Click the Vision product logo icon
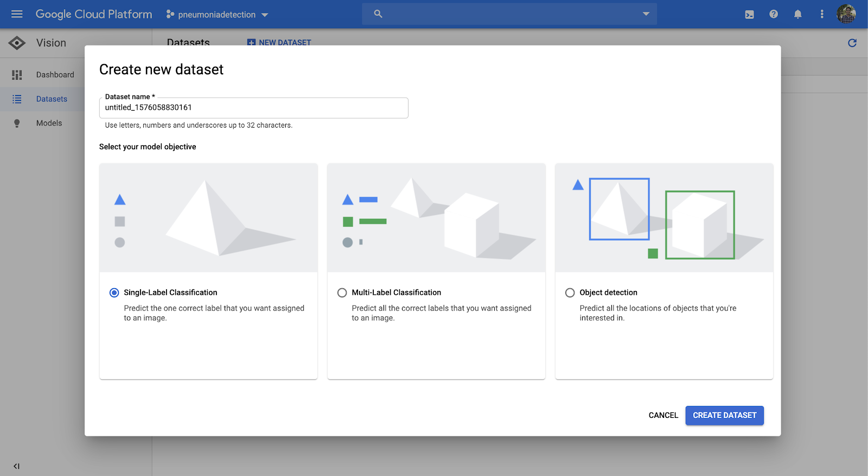The width and height of the screenshot is (868, 476). pos(17,43)
